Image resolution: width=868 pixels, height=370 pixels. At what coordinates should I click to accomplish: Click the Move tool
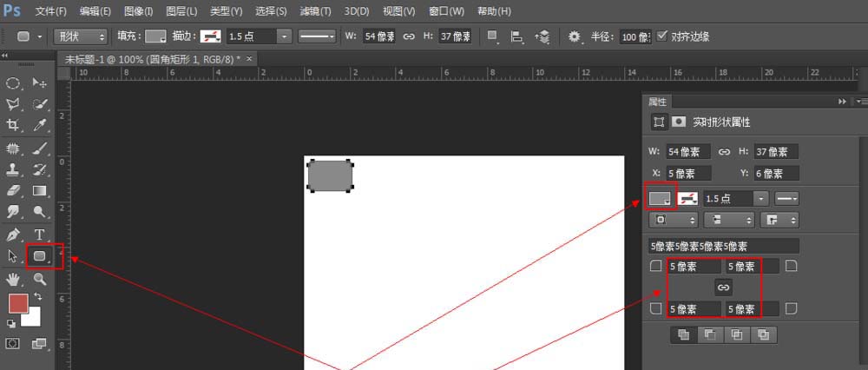point(40,83)
